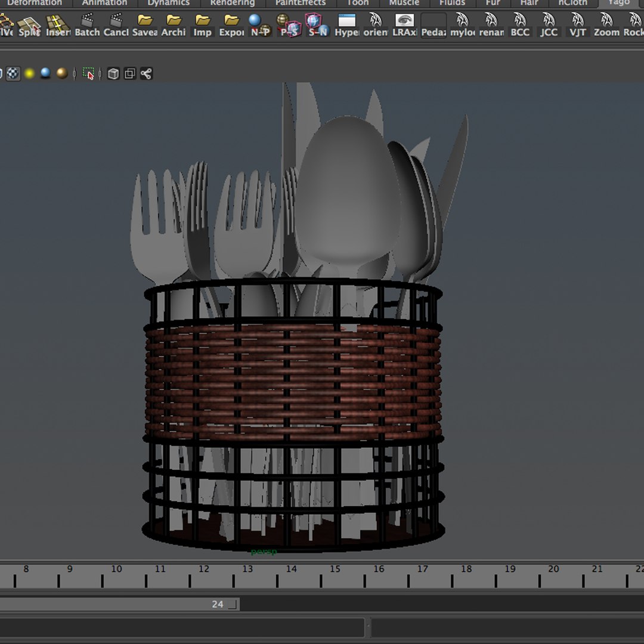Image resolution: width=644 pixels, height=644 pixels.
Task: Click the Expor export folder shelf icon
Action: point(231,24)
